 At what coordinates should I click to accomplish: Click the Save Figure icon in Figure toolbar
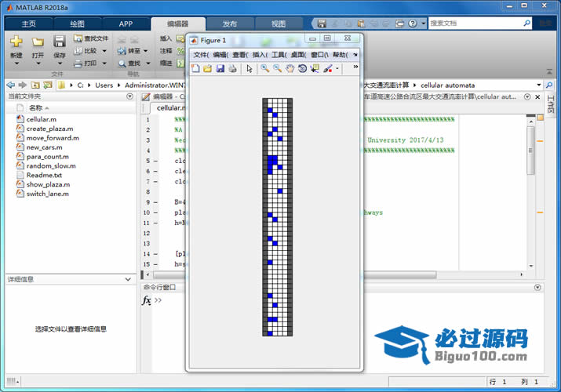tap(220, 69)
